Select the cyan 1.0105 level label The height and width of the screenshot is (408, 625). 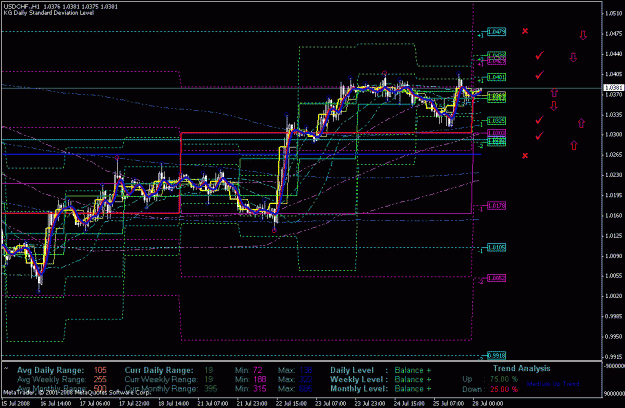tap(496, 248)
